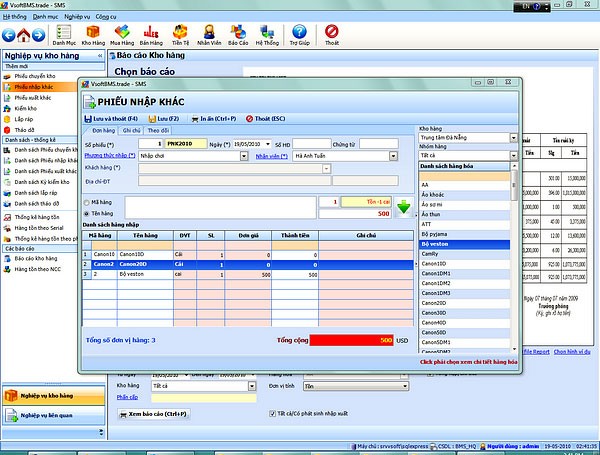The width and height of the screenshot is (600, 455).
Task: Expand the Phương thức nhập dropdown
Action: (246, 156)
